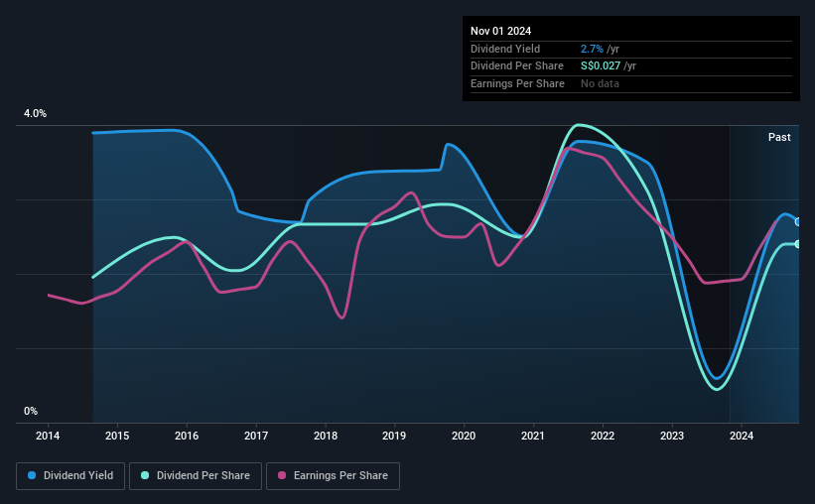Image resolution: width=815 pixels, height=504 pixels.
Task: Click the 2016 x-axis label
Action: pyautogui.click(x=187, y=436)
